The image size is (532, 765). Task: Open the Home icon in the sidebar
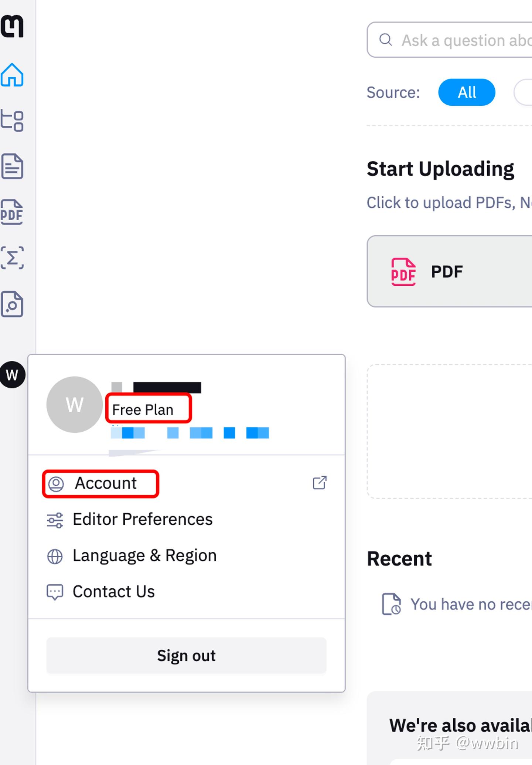[12, 75]
